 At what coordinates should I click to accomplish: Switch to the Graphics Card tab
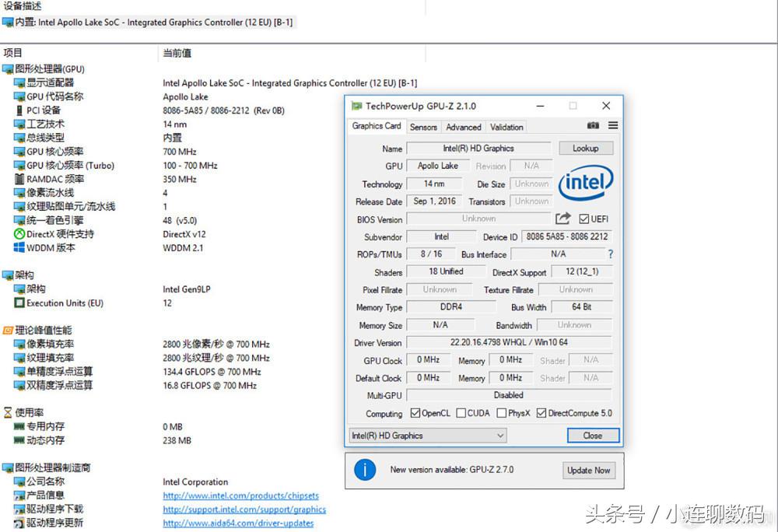(x=377, y=126)
